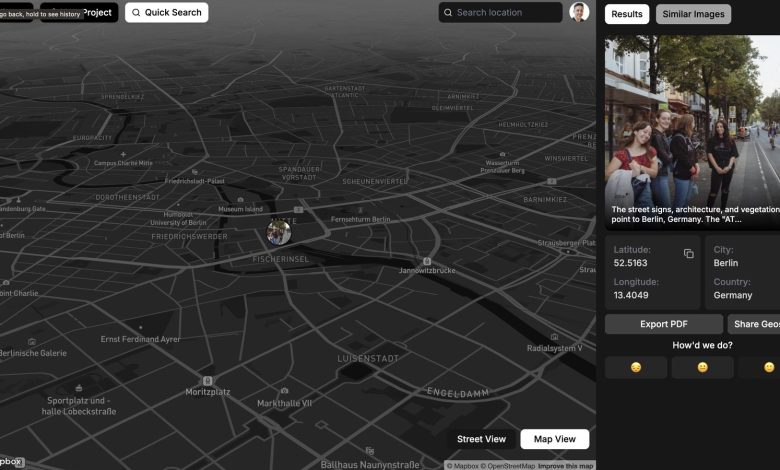The image size is (780, 470).
Task: Click the Markthalle VII camera icon
Action: [284, 391]
